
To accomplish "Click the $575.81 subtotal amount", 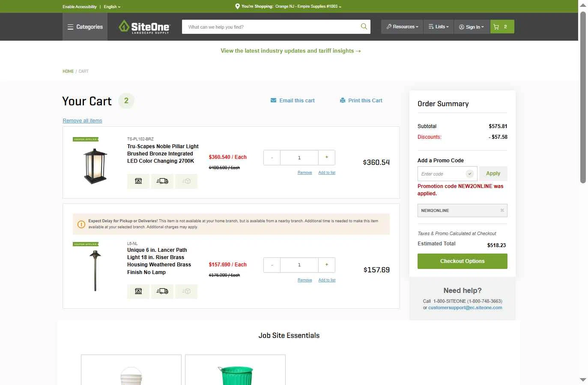I will click(498, 126).
